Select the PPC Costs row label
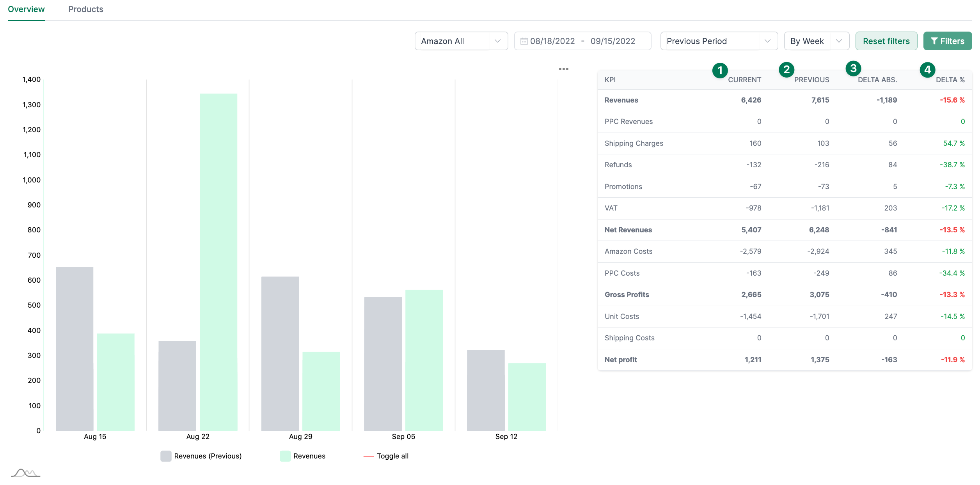This screenshot has width=980, height=485. [x=622, y=273]
